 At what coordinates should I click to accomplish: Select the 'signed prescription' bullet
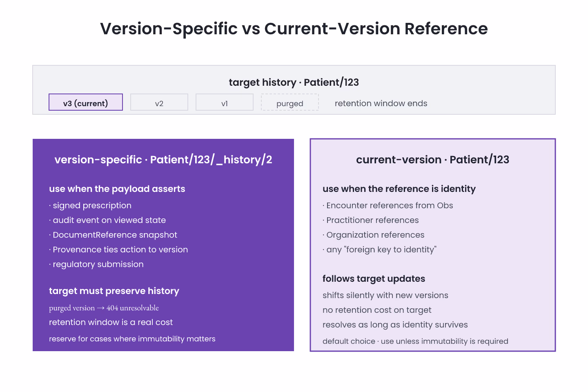click(90, 205)
